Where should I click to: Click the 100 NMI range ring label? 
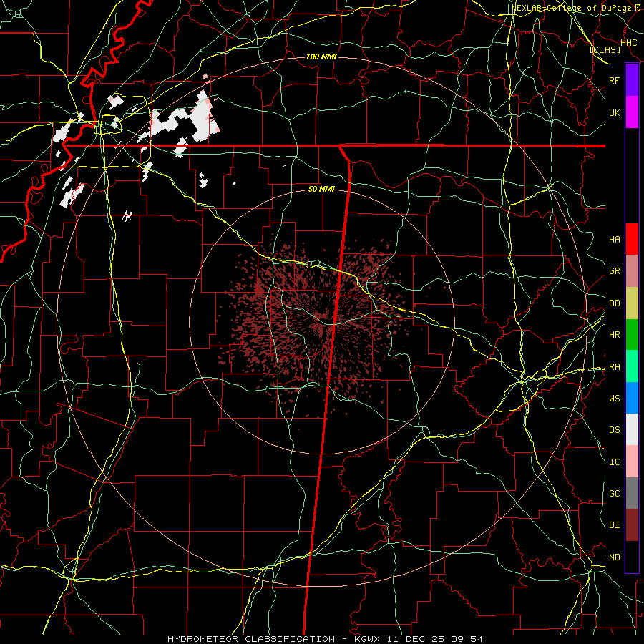click(x=321, y=57)
